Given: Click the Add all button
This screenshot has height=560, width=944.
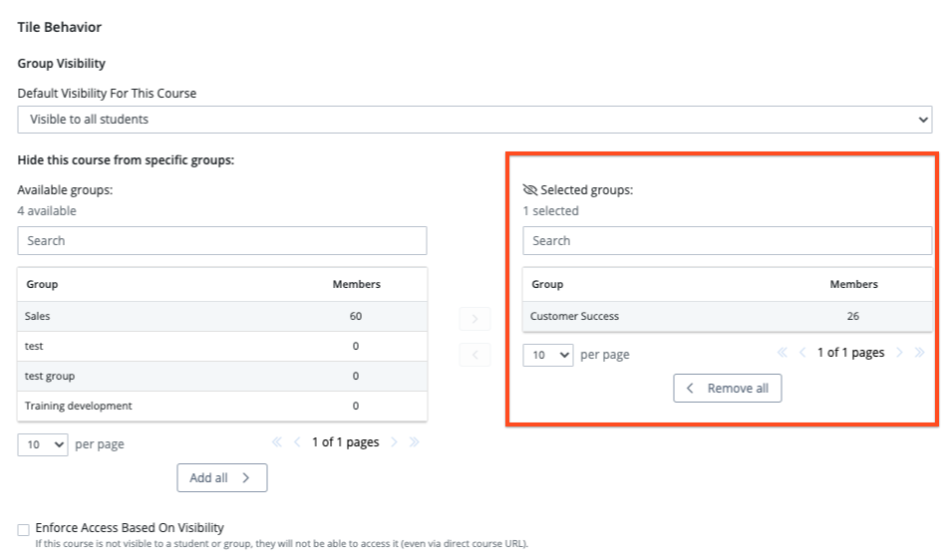Looking at the screenshot, I should click(221, 478).
